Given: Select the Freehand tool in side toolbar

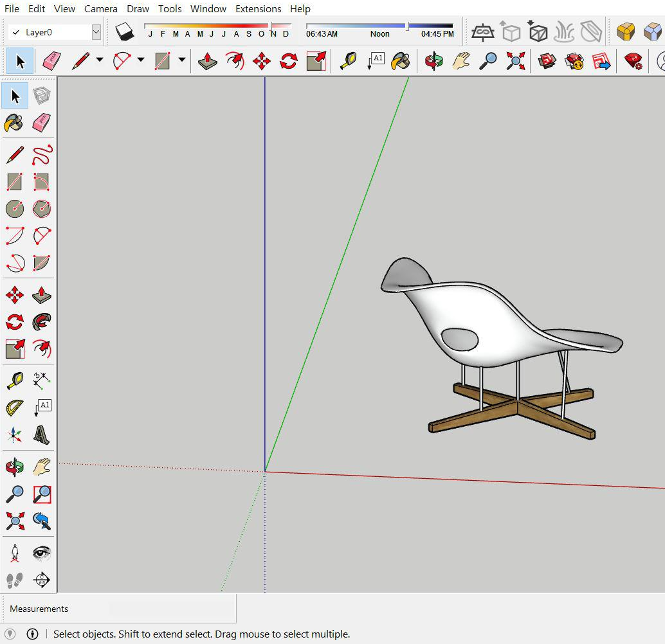Looking at the screenshot, I should 42,155.
